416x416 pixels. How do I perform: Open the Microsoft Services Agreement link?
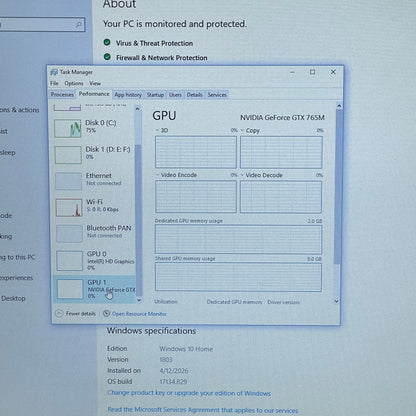coord(203,410)
